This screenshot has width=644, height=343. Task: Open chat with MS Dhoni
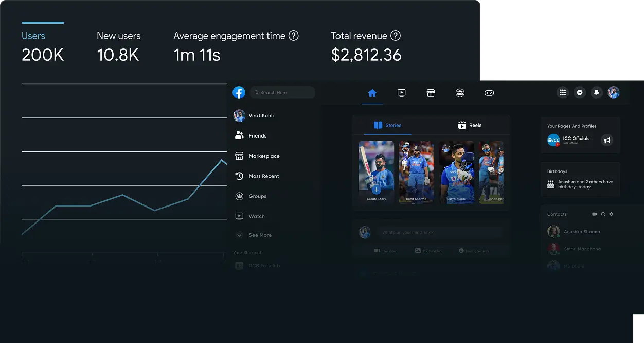click(574, 266)
